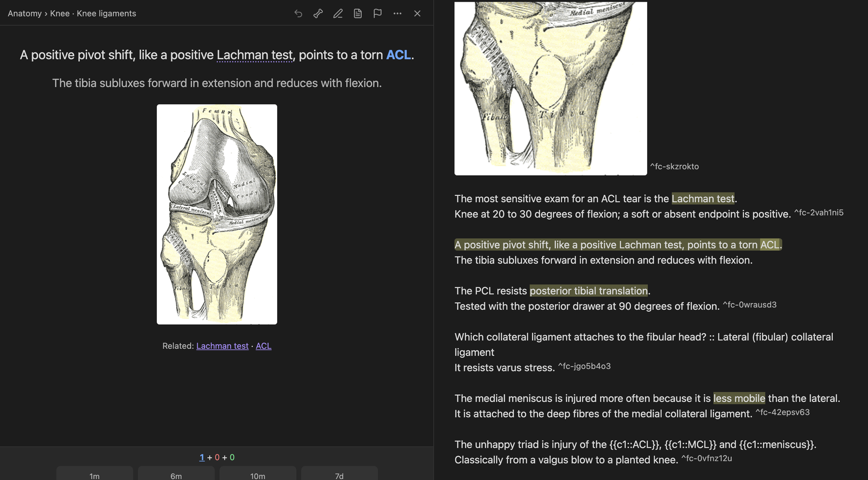Image resolution: width=868 pixels, height=480 pixels.
Task: Click the highlighted 'A positive pivot shift' line in the note
Action: pyautogui.click(x=618, y=245)
